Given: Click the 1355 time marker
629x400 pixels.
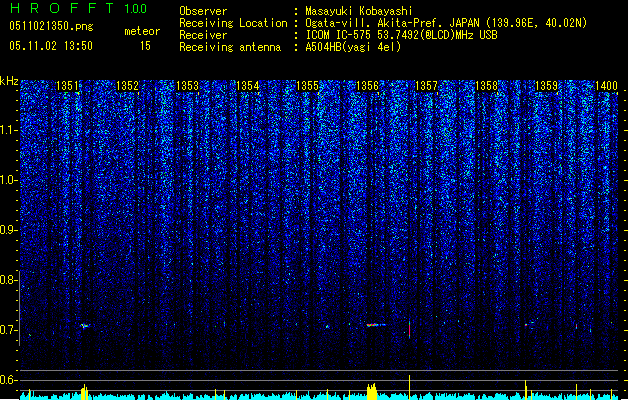Looking at the screenshot, I should click(x=307, y=86).
